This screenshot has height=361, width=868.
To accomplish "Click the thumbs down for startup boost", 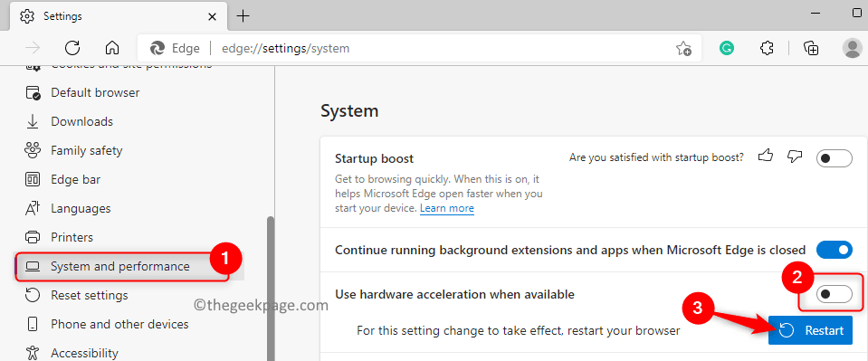I will (795, 157).
